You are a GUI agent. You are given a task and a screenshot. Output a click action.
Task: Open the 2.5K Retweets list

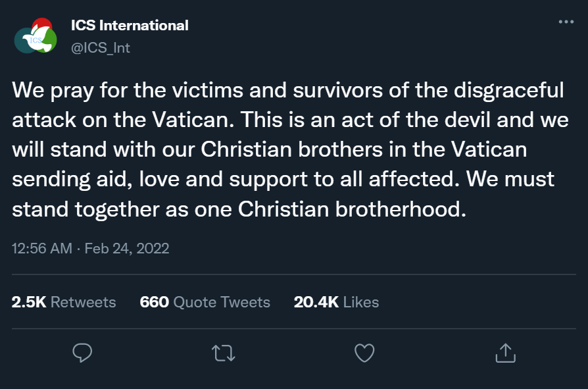coord(64,302)
